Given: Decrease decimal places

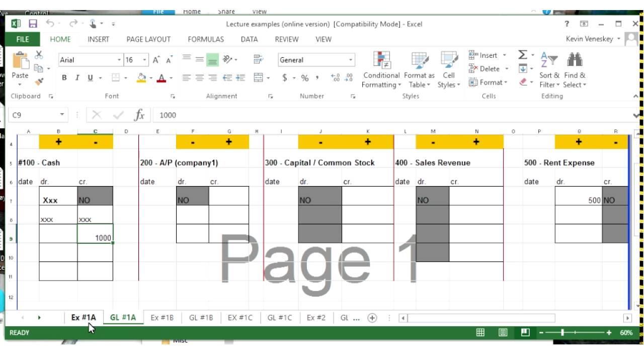Looking at the screenshot, I should [349, 77].
